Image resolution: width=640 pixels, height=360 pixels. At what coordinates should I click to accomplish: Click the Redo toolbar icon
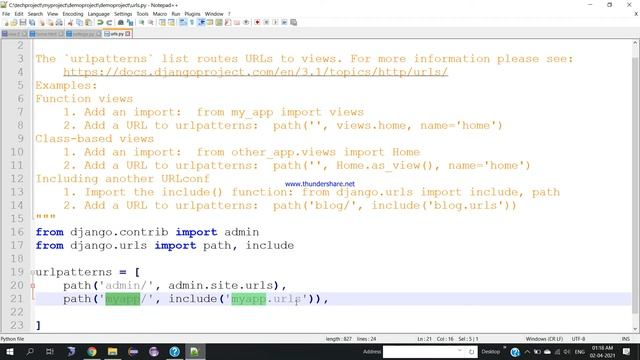pos(109,22)
